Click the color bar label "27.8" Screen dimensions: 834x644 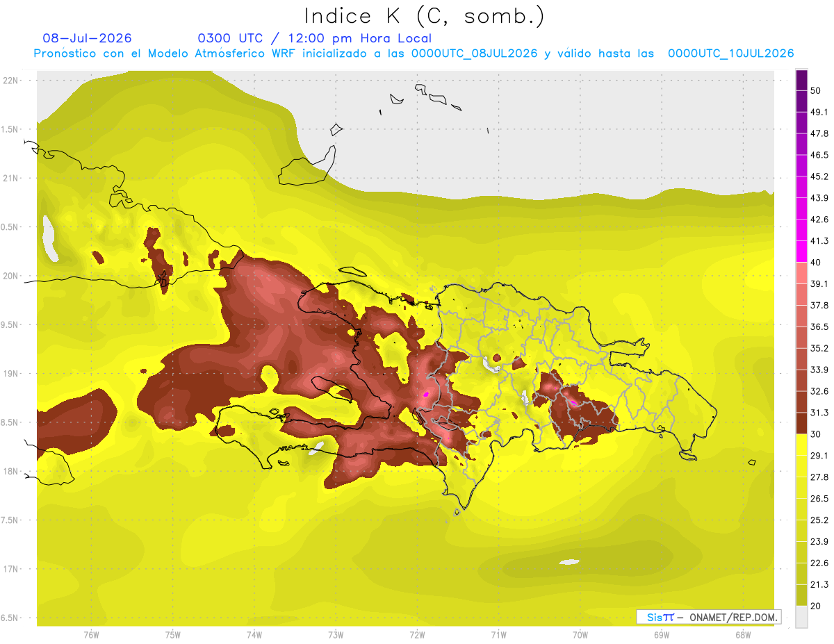(819, 477)
